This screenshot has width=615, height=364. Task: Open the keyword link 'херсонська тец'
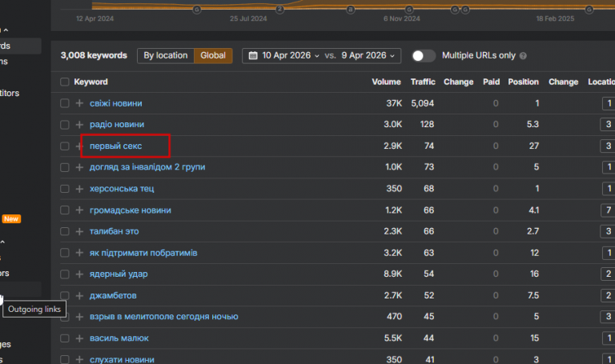pyautogui.click(x=122, y=189)
